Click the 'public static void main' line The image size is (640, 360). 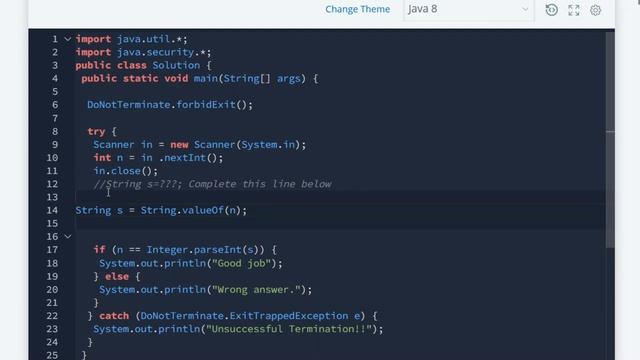point(200,78)
